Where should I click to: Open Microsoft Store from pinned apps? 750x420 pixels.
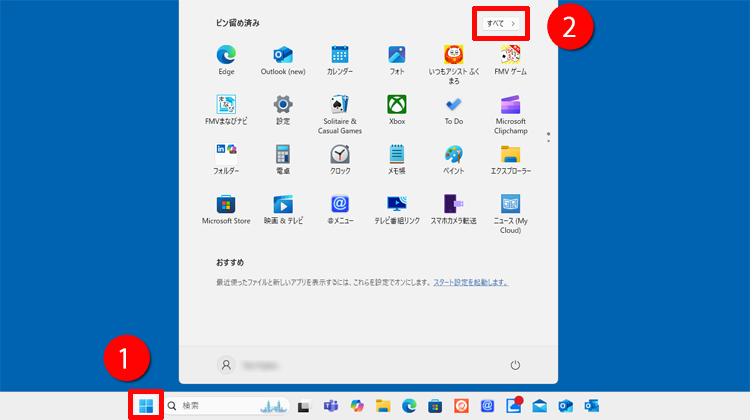pyautogui.click(x=226, y=209)
